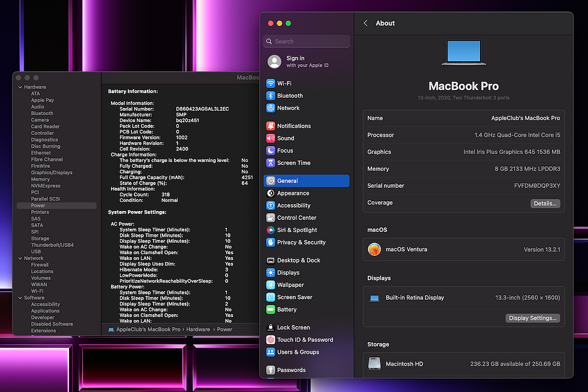Open the Displays sun icon

tap(271, 273)
